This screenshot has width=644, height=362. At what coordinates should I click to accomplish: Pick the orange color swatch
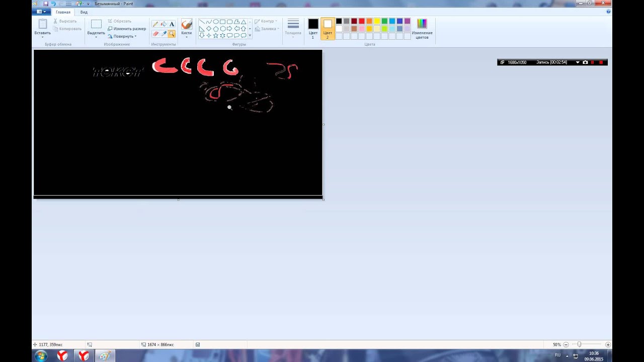click(369, 21)
